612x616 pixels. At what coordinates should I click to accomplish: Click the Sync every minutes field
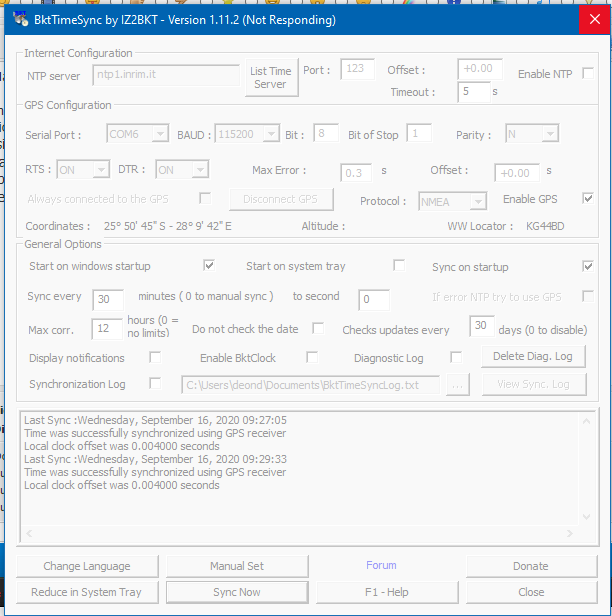(108, 299)
